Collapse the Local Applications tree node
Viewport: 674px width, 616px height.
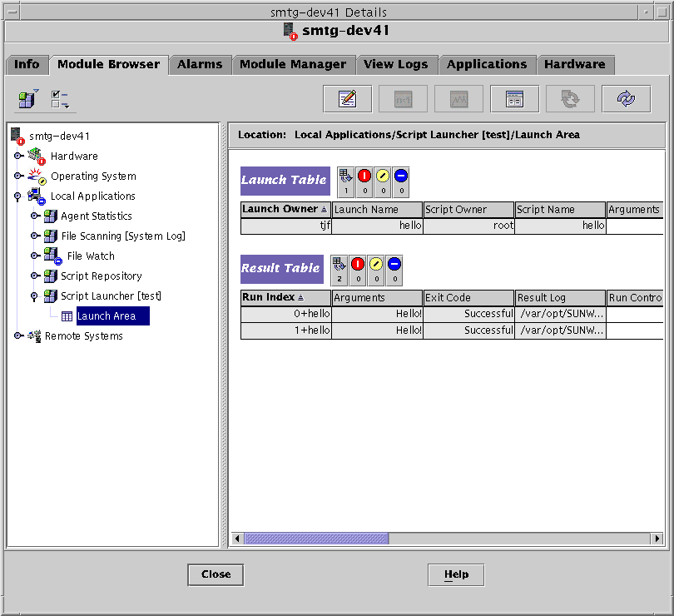17,196
